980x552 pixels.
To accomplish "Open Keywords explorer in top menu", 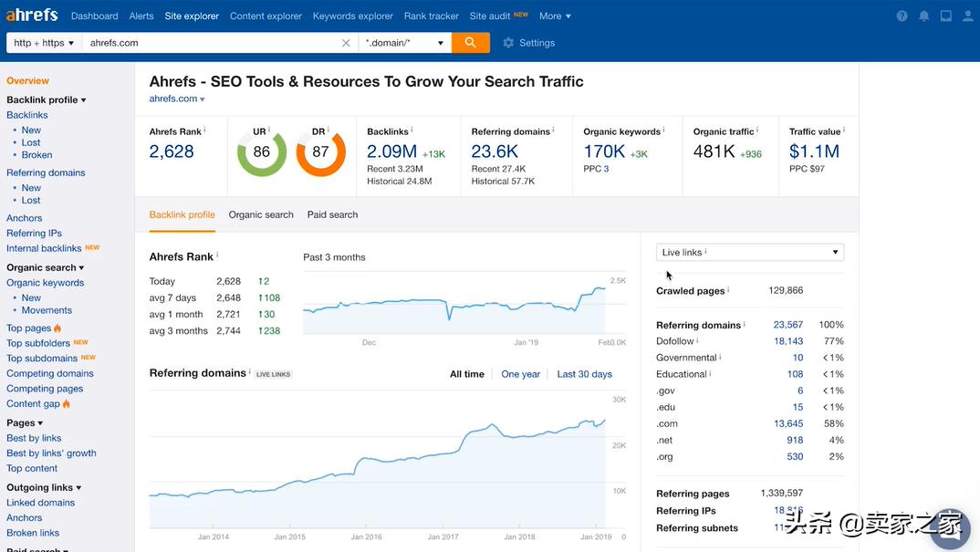I will tap(352, 16).
